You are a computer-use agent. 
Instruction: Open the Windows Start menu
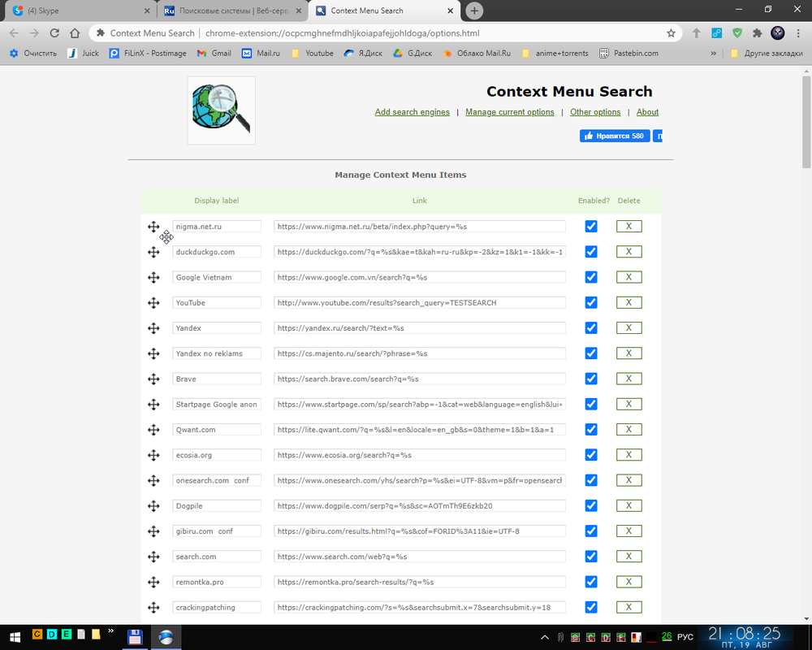(15, 637)
